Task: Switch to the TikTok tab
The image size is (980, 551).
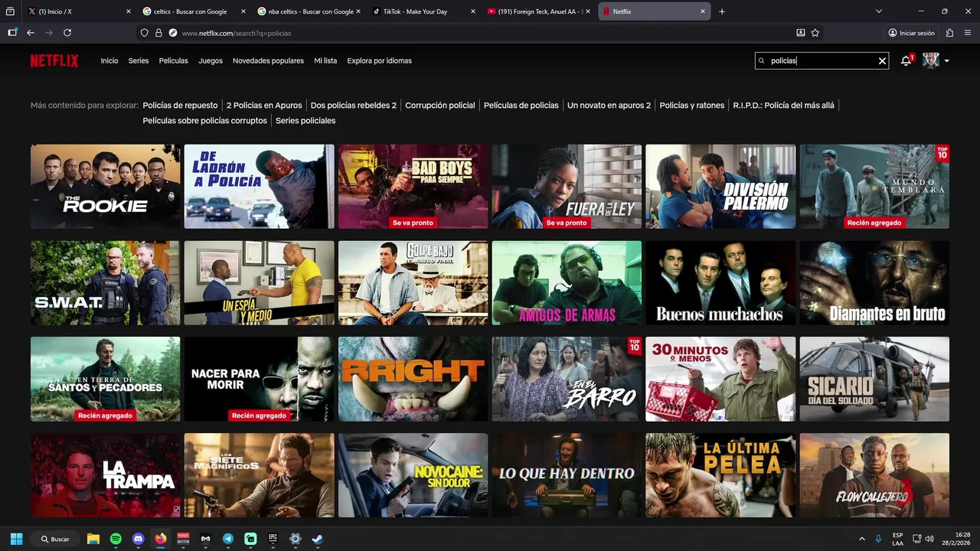Action: point(424,11)
